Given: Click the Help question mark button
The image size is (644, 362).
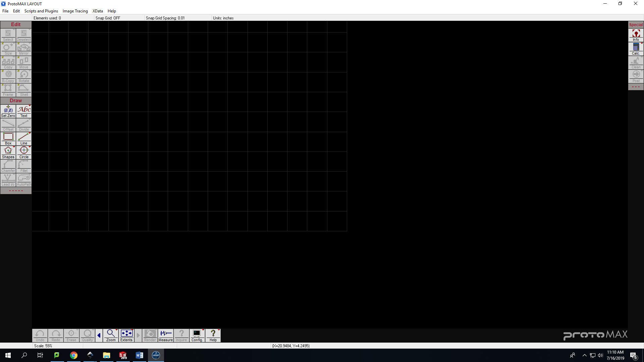Looking at the screenshot, I should coord(213,335).
